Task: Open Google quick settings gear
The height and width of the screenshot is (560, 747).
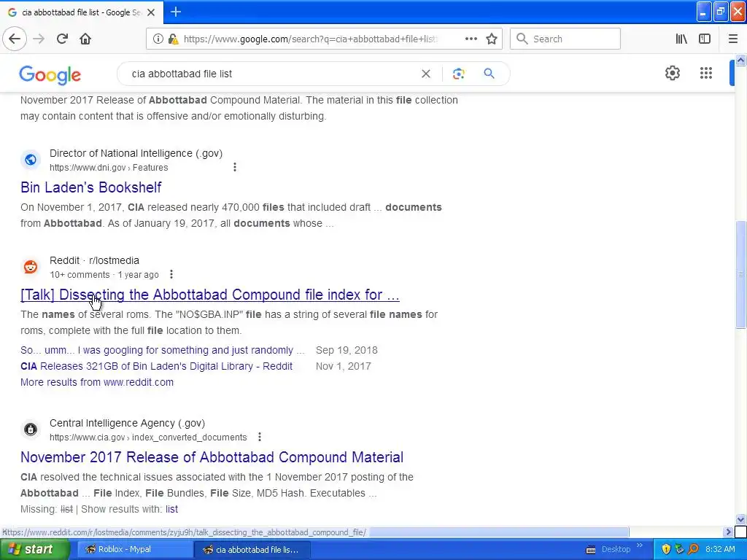Action: (672, 73)
